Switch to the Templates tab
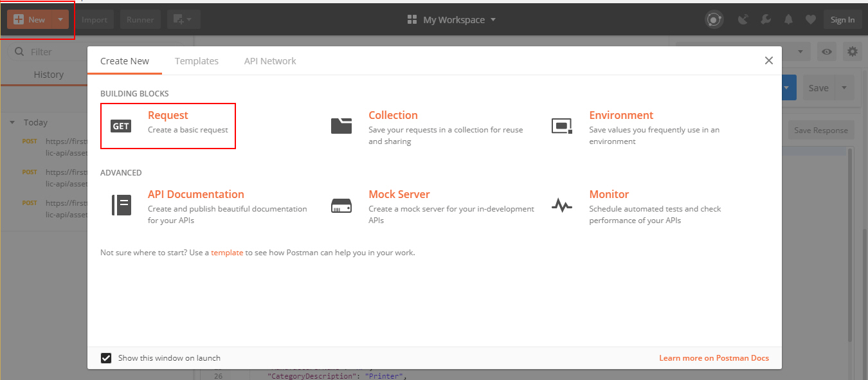This screenshot has height=380, width=868. tap(197, 61)
